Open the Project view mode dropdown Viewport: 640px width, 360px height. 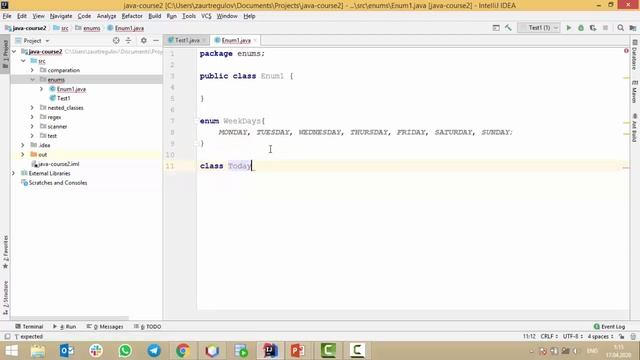pos(33,40)
